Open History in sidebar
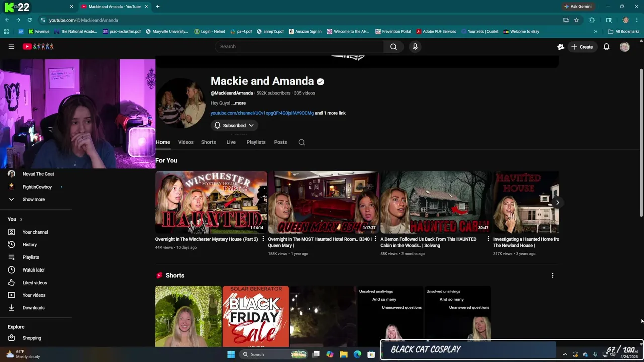The height and width of the screenshot is (362, 644). [30, 245]
